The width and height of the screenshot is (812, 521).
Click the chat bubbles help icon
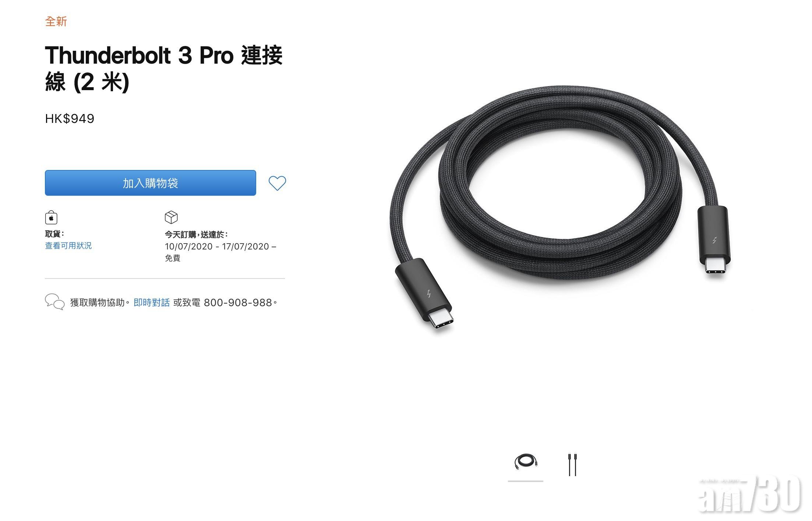54,302
